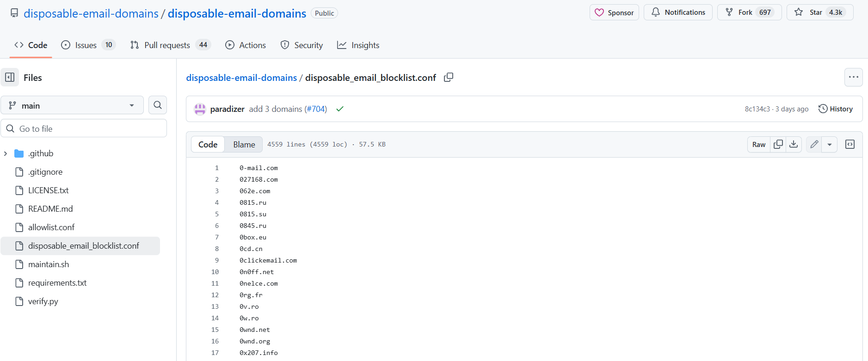Open the History link

tap(836, 109)
